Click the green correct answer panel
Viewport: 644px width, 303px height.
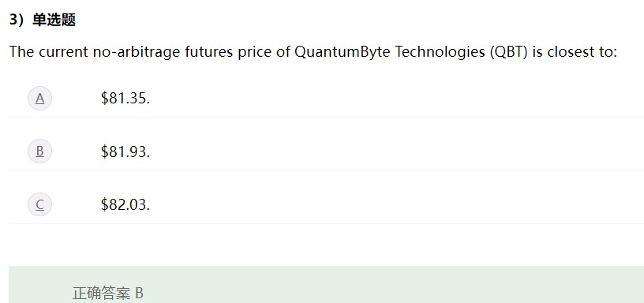tap(326, 285)
